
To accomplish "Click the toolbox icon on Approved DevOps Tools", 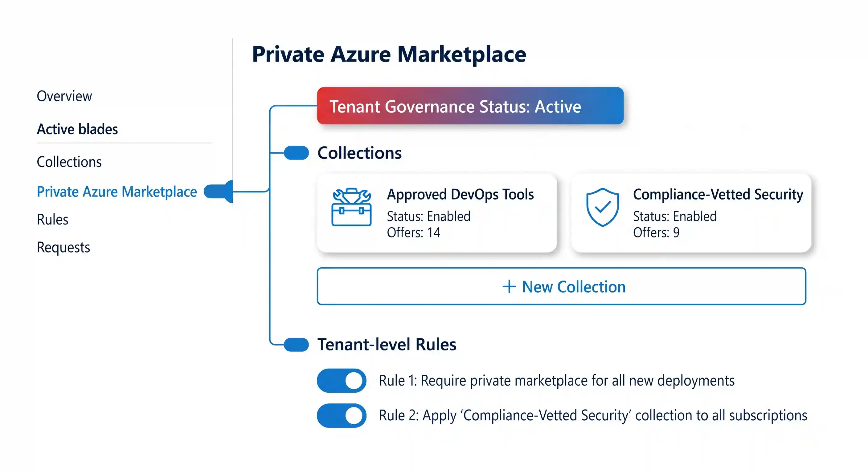I will click(x=351, y=207).
